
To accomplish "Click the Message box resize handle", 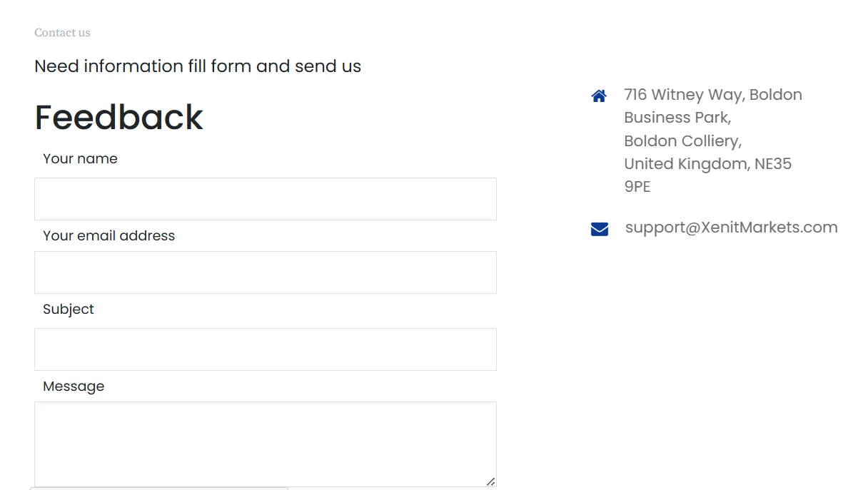I will [490, 481].
